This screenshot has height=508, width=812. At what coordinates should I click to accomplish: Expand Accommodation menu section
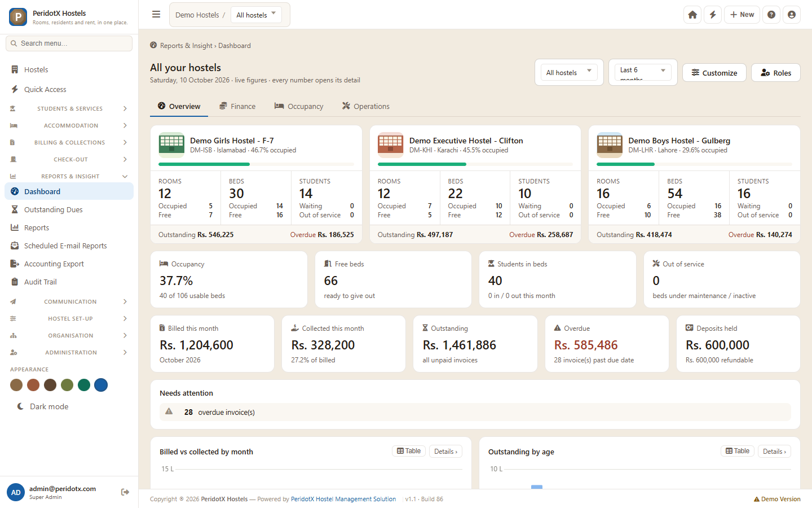[x=69, y=125]
